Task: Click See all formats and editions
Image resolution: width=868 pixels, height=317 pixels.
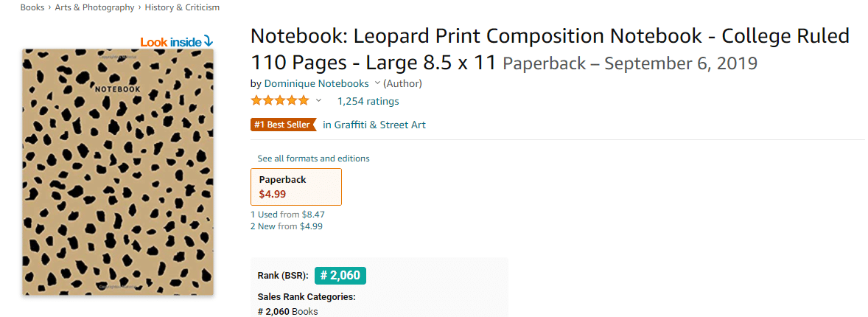Action: [313, 158]
